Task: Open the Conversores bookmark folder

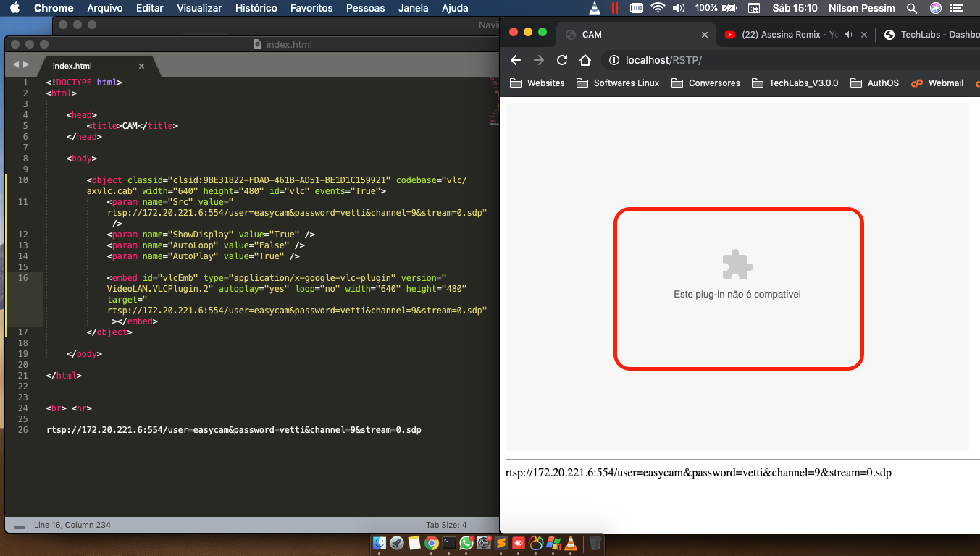Action: click(x=705, y=83)
